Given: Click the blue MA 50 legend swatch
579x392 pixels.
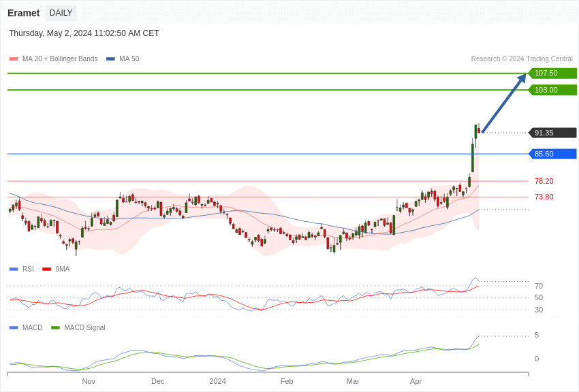Looking at the screenshot, I should coord(110,59).
